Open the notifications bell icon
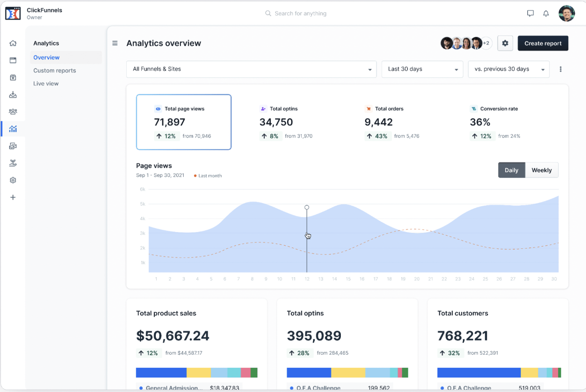The image size is (586, 392). tap(546, 13)
